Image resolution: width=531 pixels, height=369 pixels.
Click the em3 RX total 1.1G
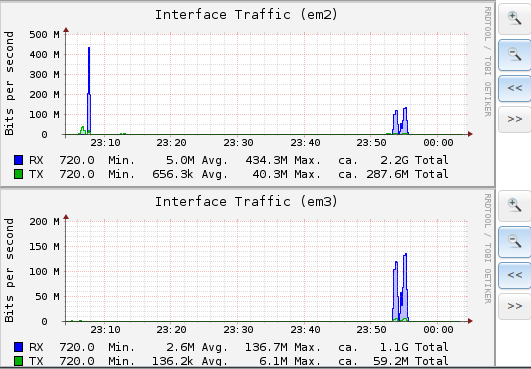[394, 347]
